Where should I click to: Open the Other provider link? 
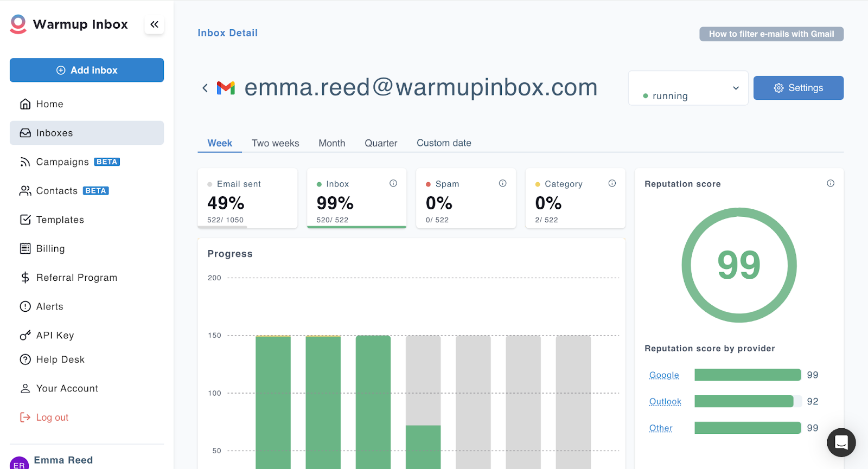[x=661, y=428]
